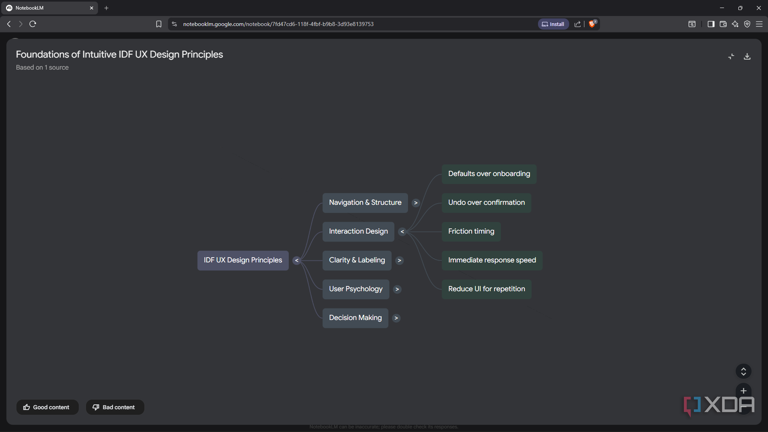This screenshot has width=768, height=432.
Task: Reload the NotebookLM page
Action: tap(33, 24)
